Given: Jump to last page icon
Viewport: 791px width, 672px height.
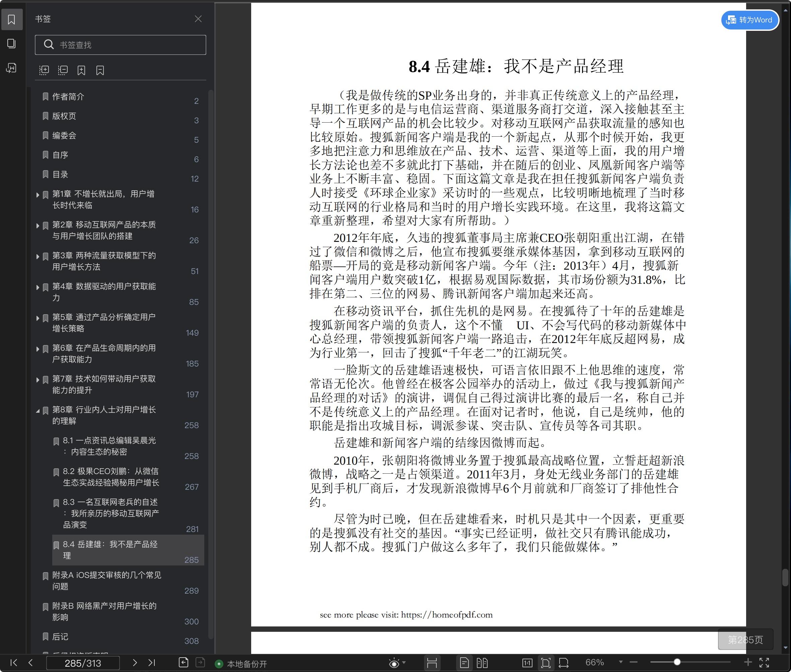Looking at the screenshot, I should [x=152, y=663].
